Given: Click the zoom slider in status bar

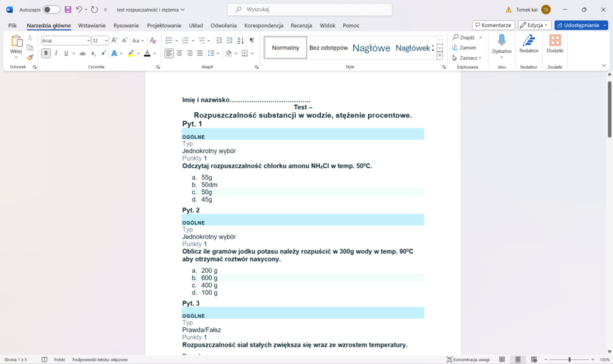Looking at the screenshot, I should point(569,359).
